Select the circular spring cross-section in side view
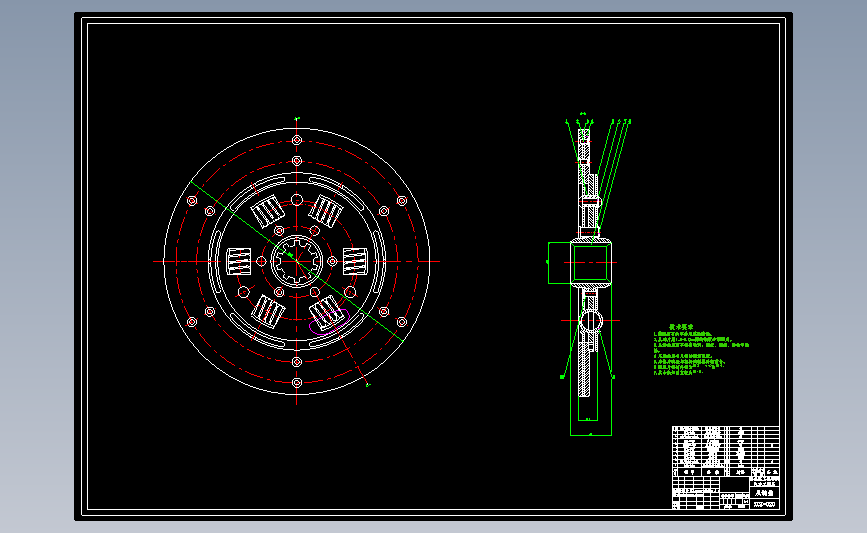The height and width of the screenshot is (533, 867). (591, 321)
